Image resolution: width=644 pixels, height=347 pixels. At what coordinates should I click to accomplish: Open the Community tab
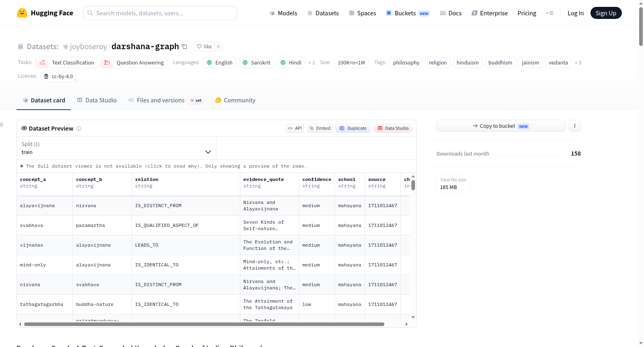(x=235, y=100)
